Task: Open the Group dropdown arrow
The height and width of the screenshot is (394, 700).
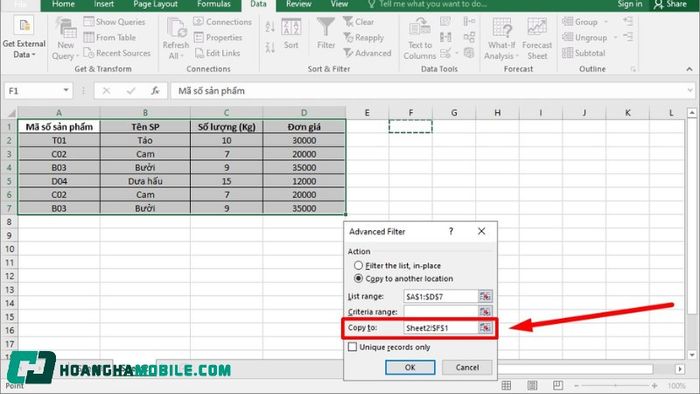Action: (x=606, y=21)
